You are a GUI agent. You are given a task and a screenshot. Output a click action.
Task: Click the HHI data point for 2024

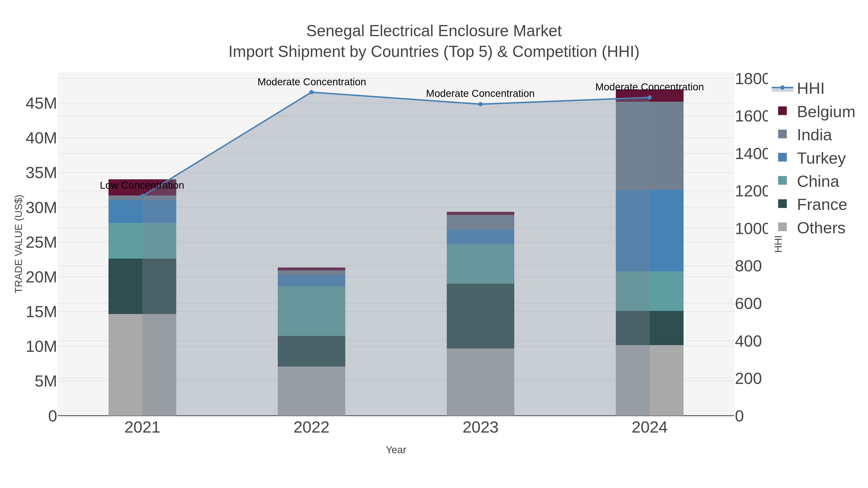click(650, 98)
